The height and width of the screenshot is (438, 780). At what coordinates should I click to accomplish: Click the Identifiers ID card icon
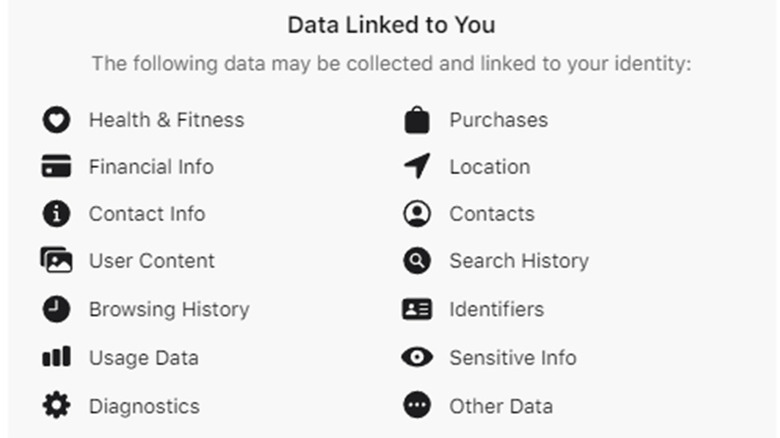(x=417, y=310)
